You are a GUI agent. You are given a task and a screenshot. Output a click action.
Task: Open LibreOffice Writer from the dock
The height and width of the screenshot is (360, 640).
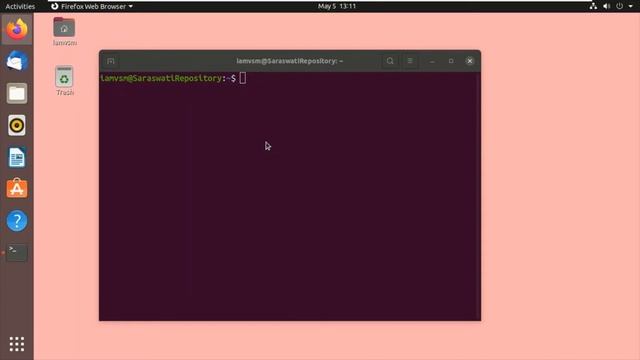tap(17, 157)
